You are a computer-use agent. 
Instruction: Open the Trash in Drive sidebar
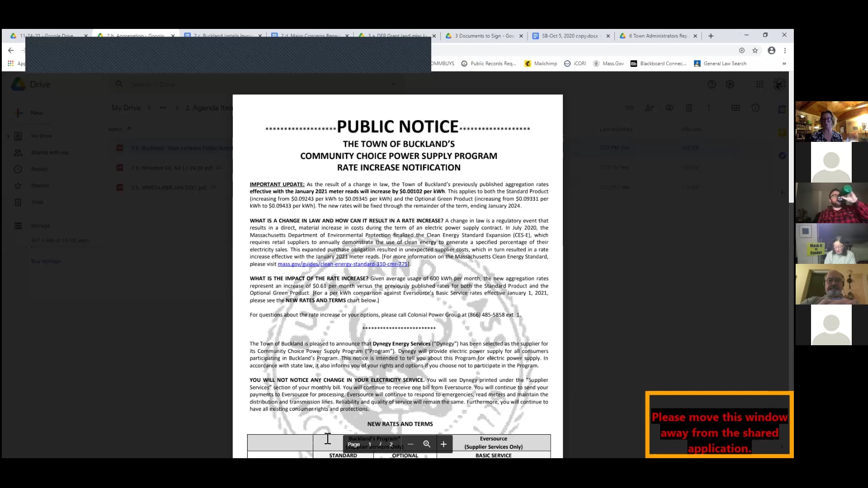coord(38,202)
